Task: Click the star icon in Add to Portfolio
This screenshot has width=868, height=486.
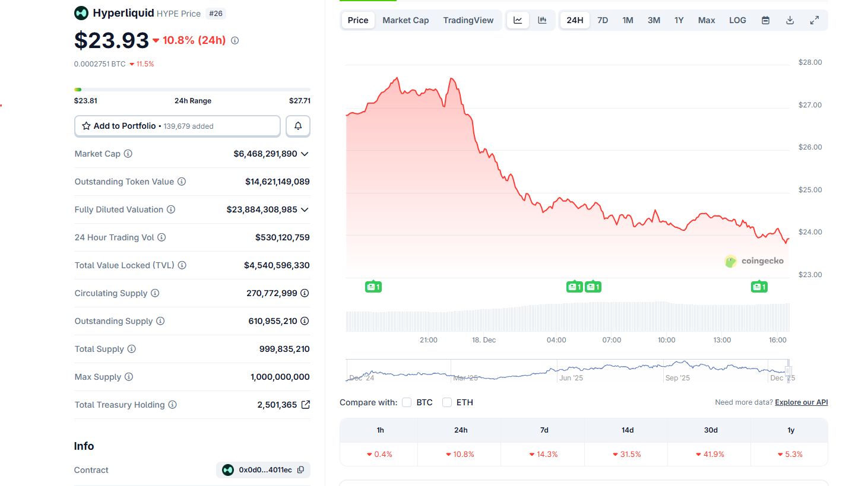Action: (x=86, y=126)
